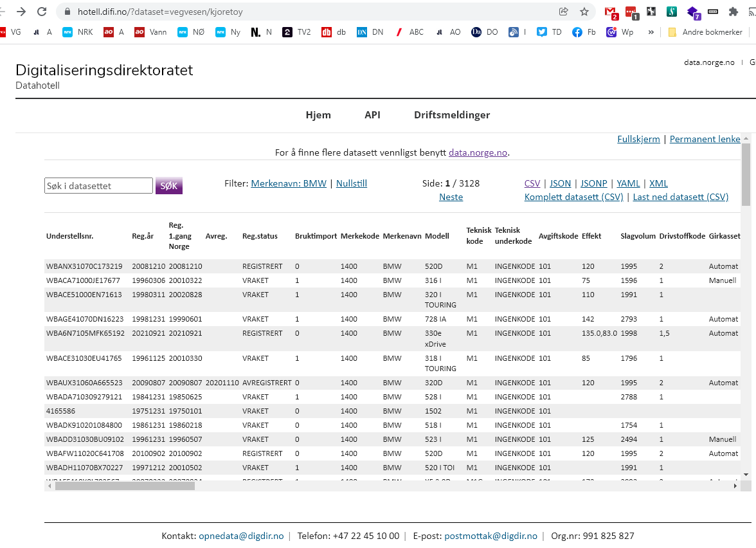Open the API menu item
This screenshot has height=548, width=756.
pos(372,115)
